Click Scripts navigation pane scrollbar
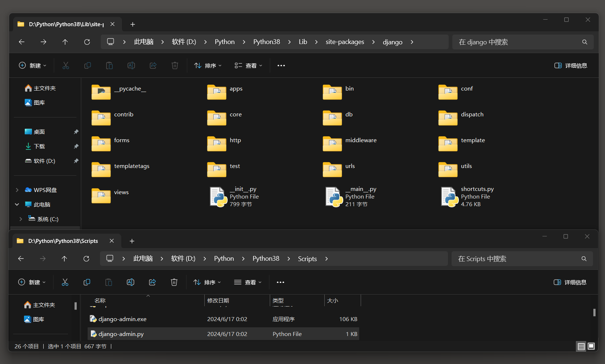The width and height of the screenshot is (605, 364). (76, 306)
